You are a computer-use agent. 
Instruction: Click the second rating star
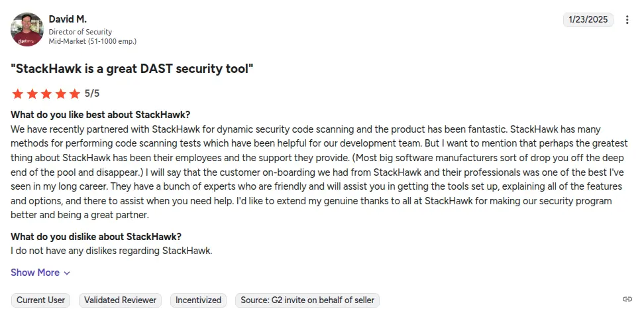click(x=32, y=94)
